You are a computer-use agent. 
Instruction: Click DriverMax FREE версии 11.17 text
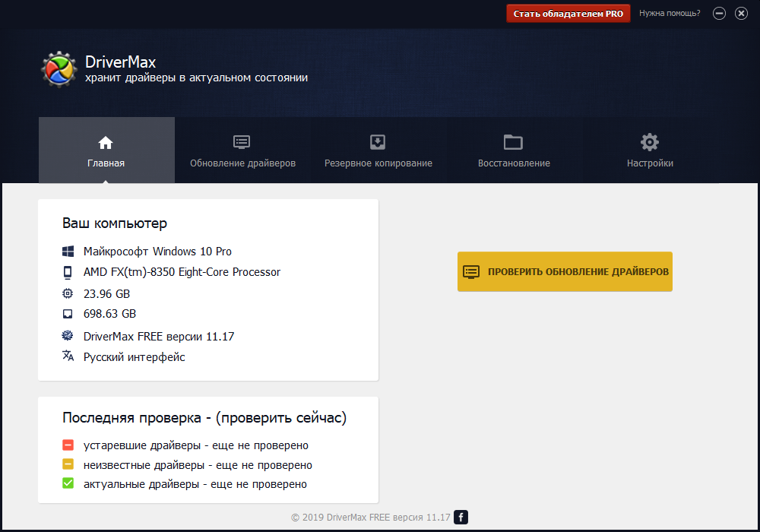tap(159, 336)
